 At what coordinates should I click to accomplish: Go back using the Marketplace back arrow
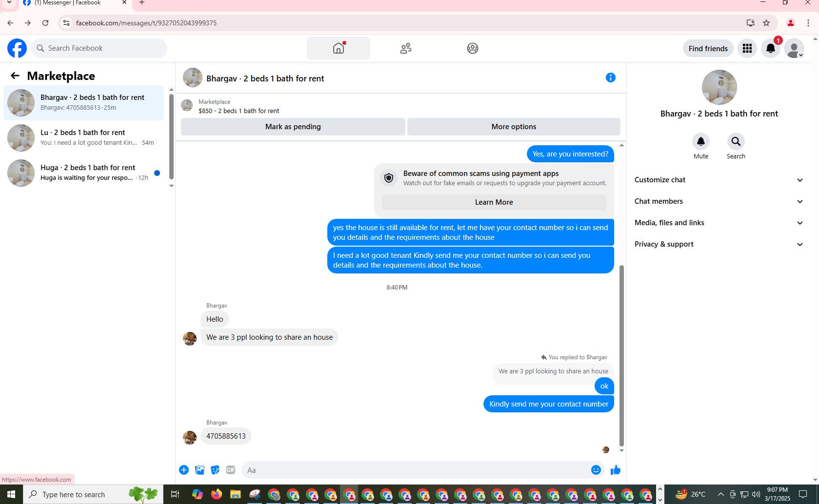15,76
